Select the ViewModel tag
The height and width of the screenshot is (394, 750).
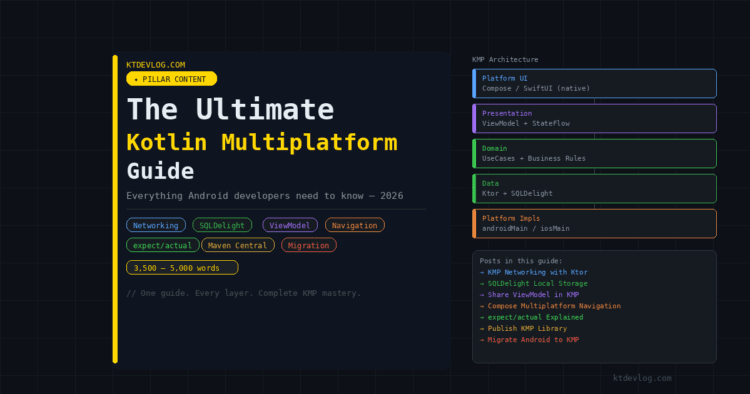[x=290, y=225]
